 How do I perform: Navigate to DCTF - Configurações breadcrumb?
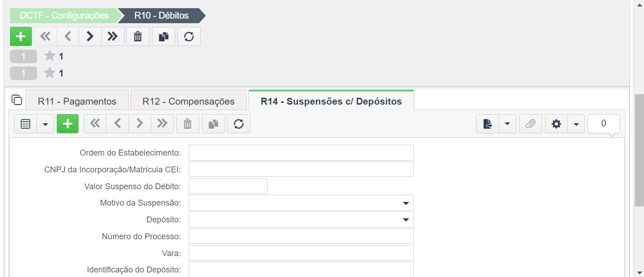pos(64,15)
